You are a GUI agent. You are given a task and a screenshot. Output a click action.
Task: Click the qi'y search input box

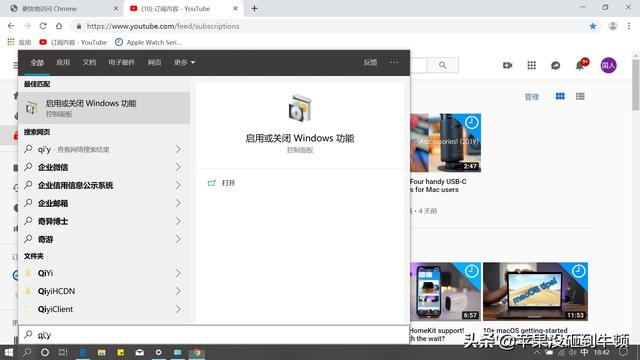(x=214, y=335)
